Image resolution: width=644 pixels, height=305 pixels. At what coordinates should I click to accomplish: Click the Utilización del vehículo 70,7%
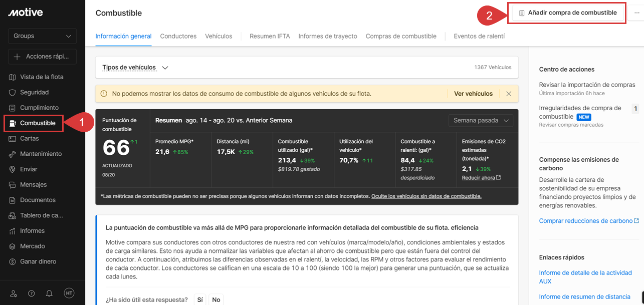click(x=349, y=160)
